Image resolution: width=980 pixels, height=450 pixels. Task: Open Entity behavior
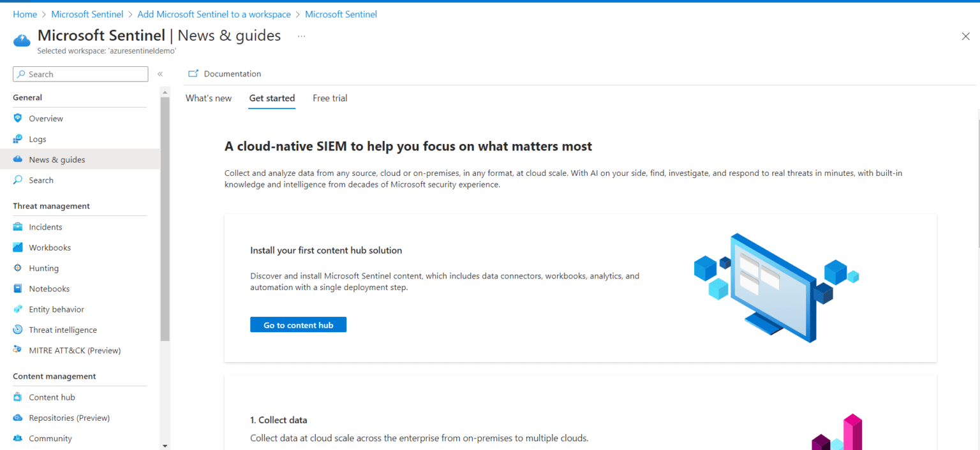pos(56,308)
